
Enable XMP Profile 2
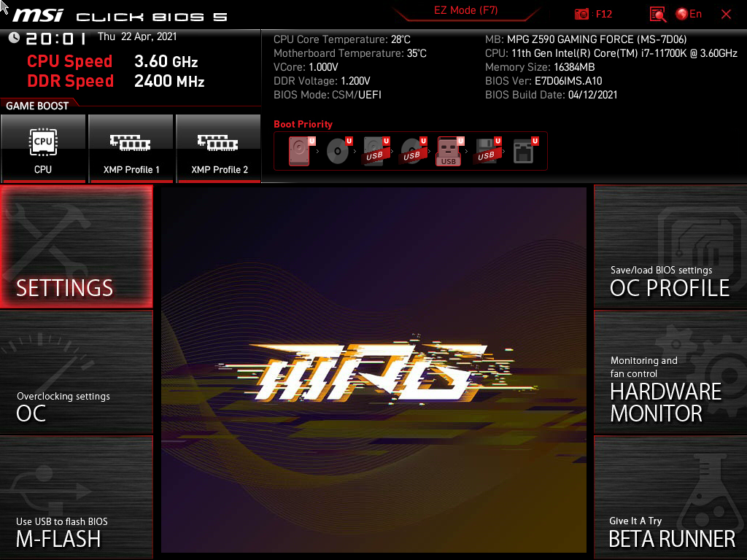[x=219, y=149]
